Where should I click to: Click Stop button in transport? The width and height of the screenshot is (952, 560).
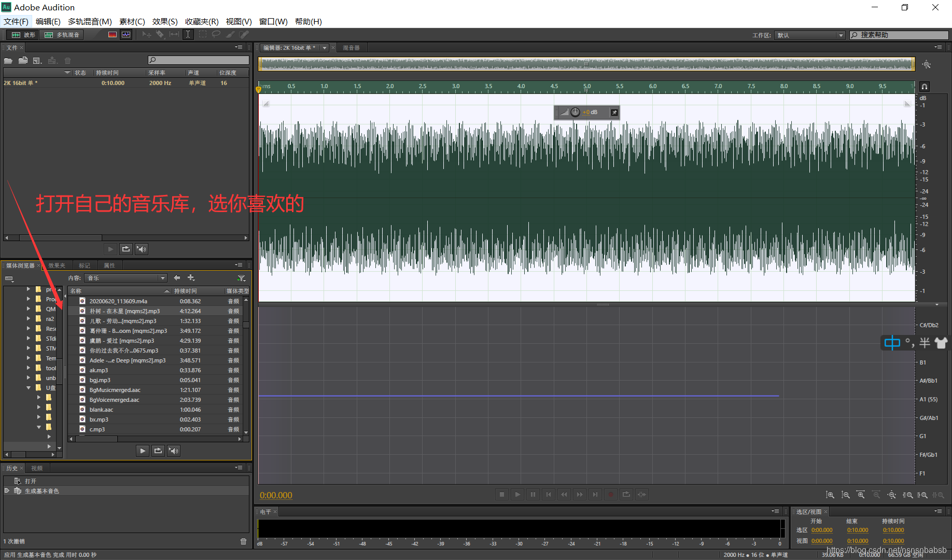(501, 495)
